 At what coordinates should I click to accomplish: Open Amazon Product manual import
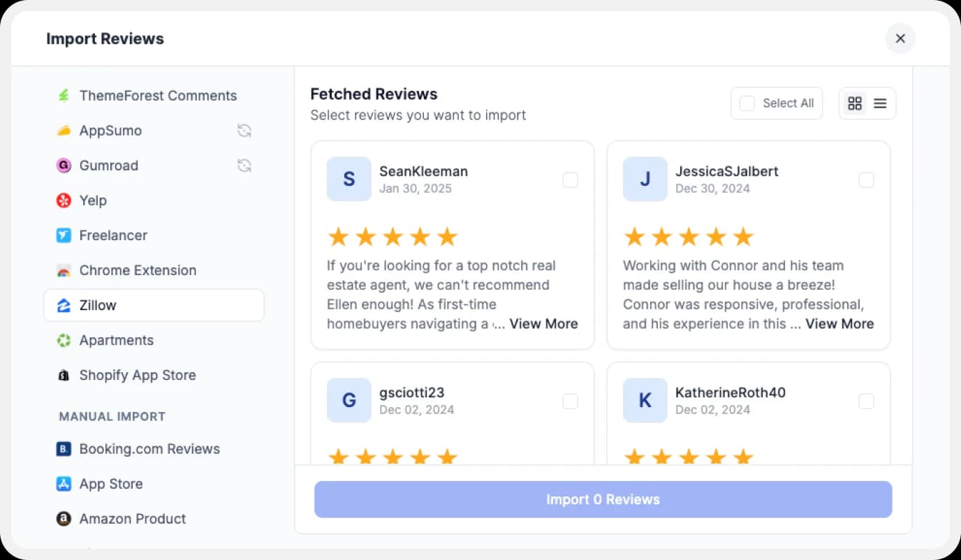133,519
